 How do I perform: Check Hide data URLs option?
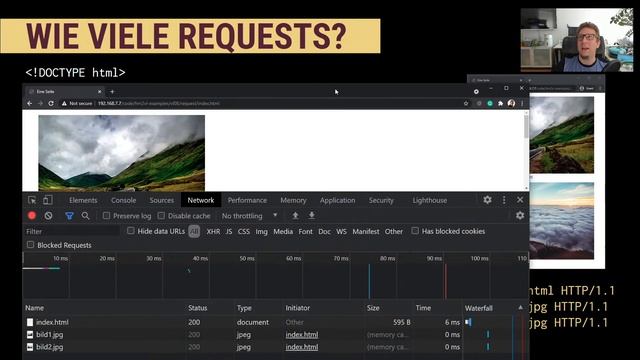(131, 231)
